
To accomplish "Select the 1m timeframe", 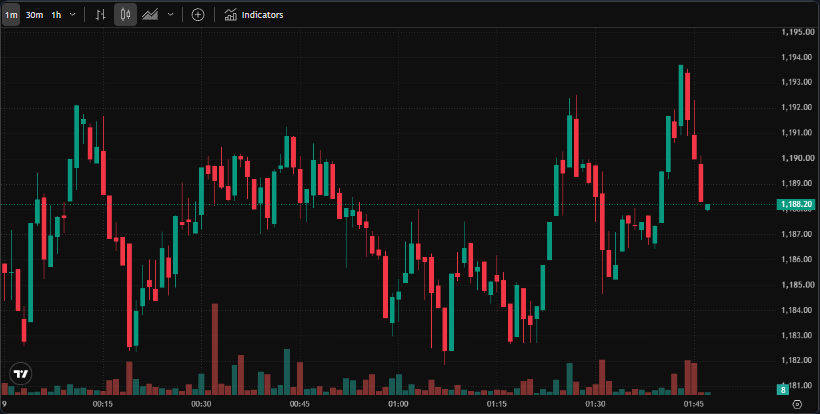I will click(x=11, y=15).
